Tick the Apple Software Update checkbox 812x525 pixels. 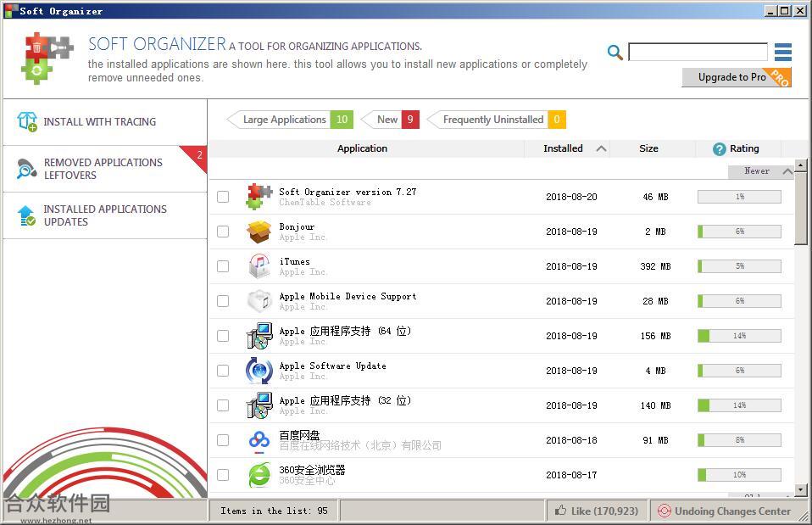pos(223,371)
